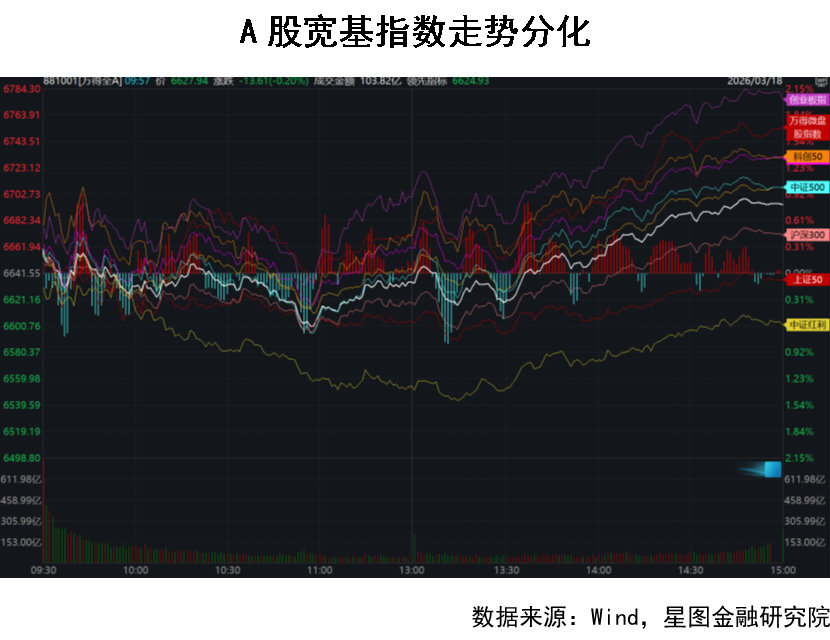Click the 6784.30 top price label

(21, 89)
